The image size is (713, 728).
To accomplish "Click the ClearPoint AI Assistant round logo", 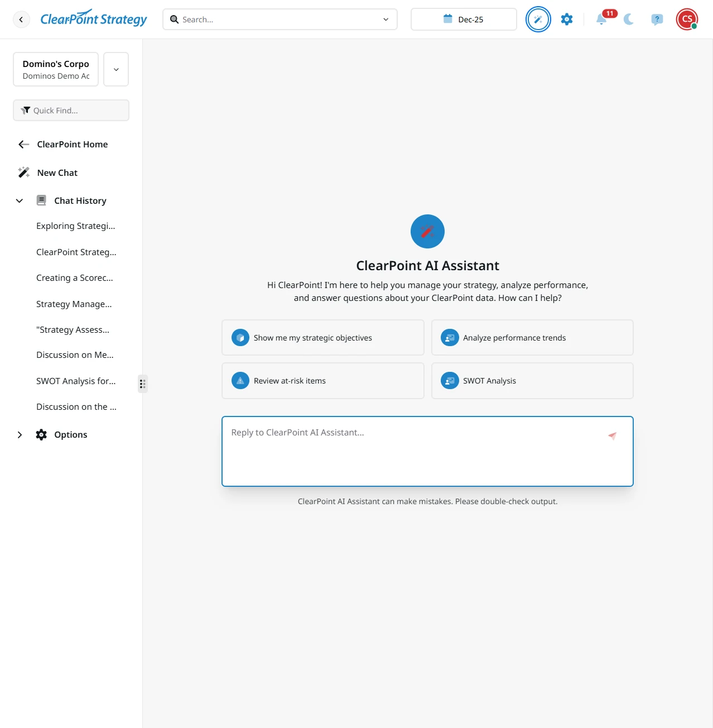I will (x=427, y=231).
